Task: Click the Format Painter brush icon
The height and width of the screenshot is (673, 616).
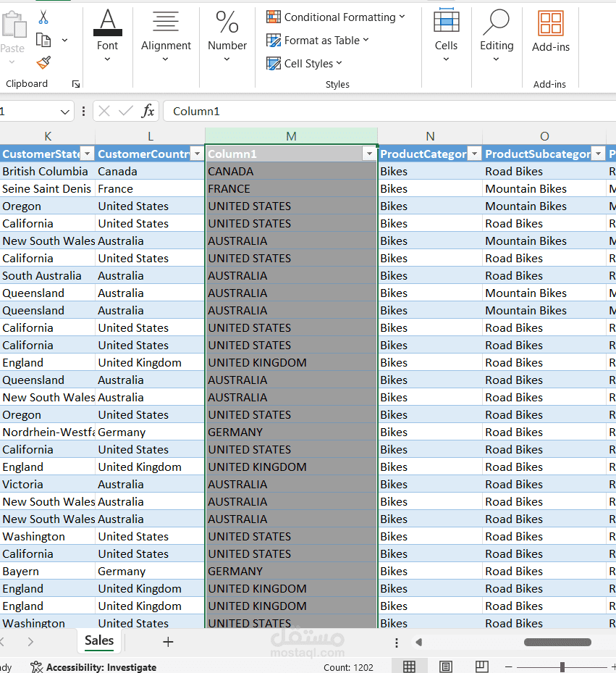Action: [43, 62]
